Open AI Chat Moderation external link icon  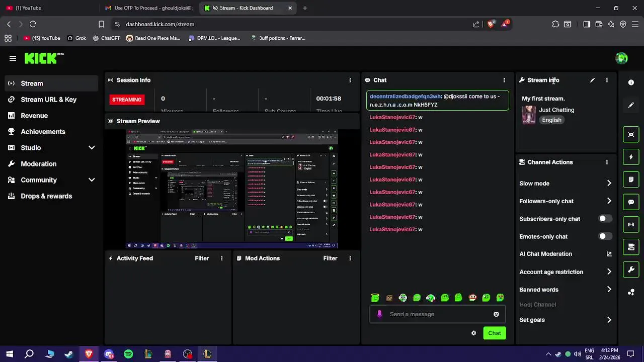coord(609,254)
